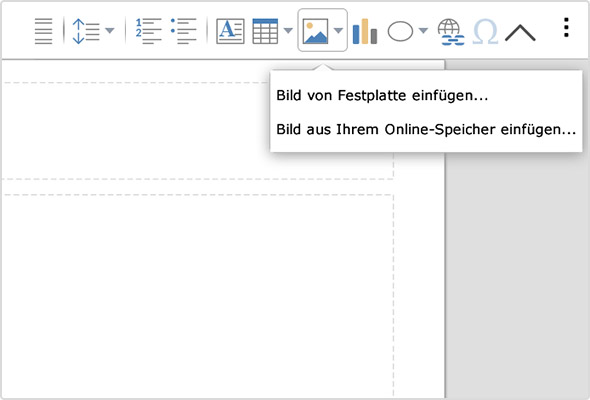Insert a text frame

pyautogui.click(x=230, y=31)
